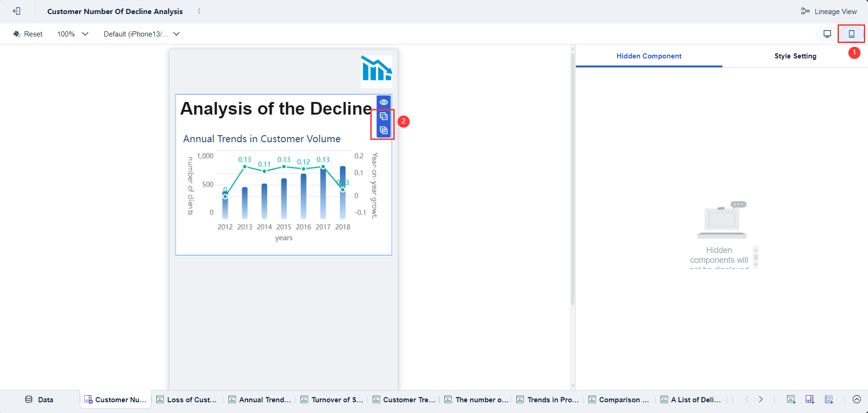Click the add analysis document icon
Image resolution: width=868 pixels, height=413 pixels.
click(829, 399)
